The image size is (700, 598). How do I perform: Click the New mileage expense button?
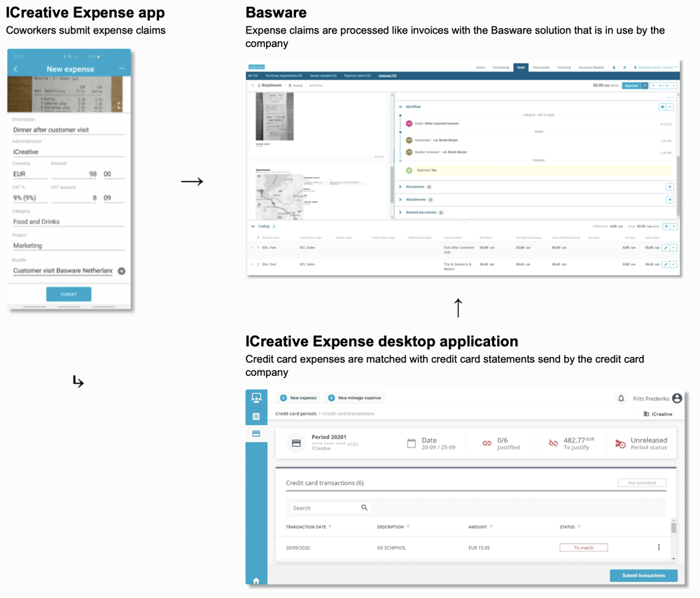(x=354, y=398)
